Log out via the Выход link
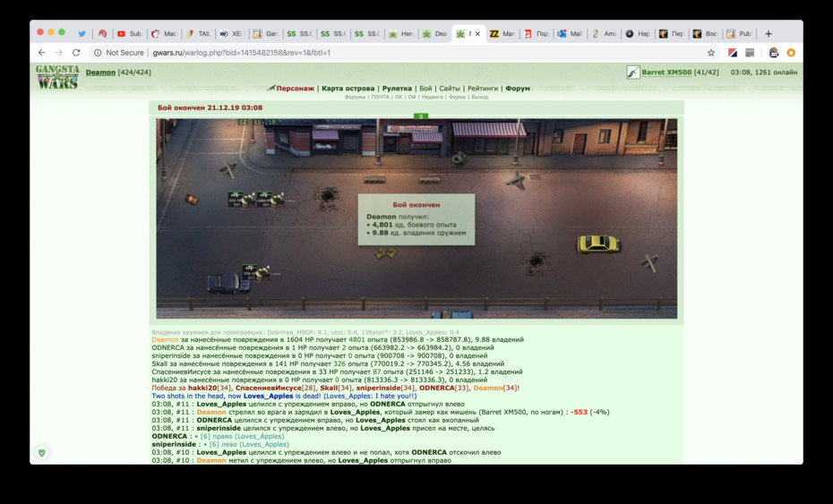Screen dimensions: 833x504 click(x=479, y=97)
